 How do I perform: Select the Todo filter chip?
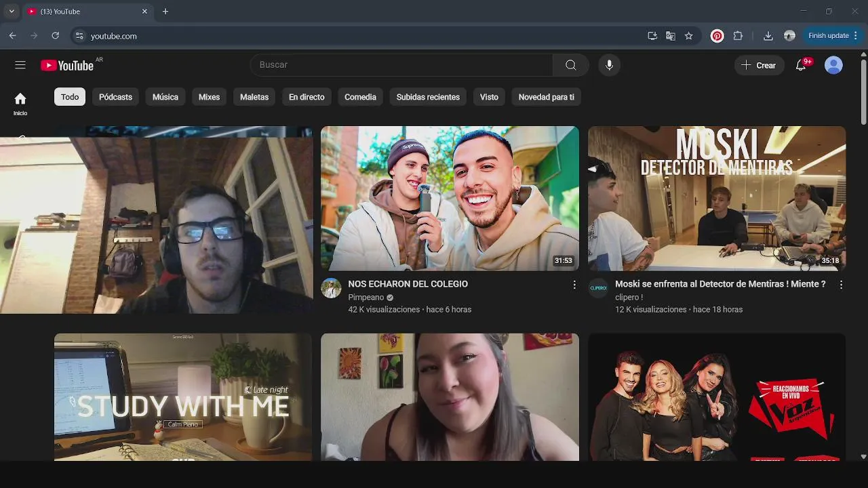70,97
